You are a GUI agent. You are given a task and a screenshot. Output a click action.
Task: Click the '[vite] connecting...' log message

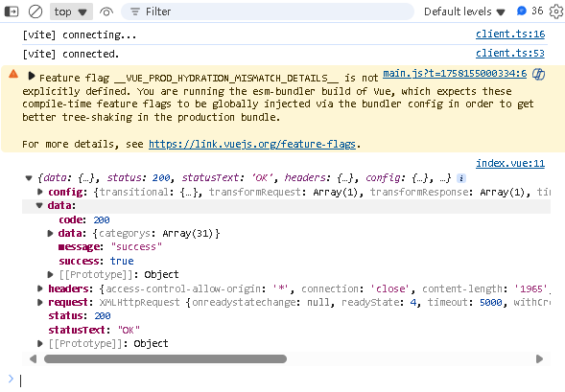pyautogui.click(x=80, y=35)
